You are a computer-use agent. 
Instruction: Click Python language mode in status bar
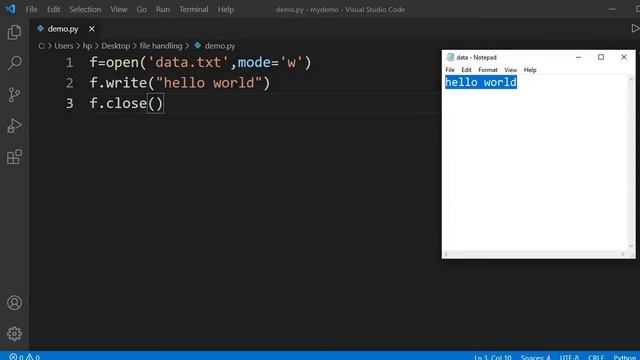point(625,357)
